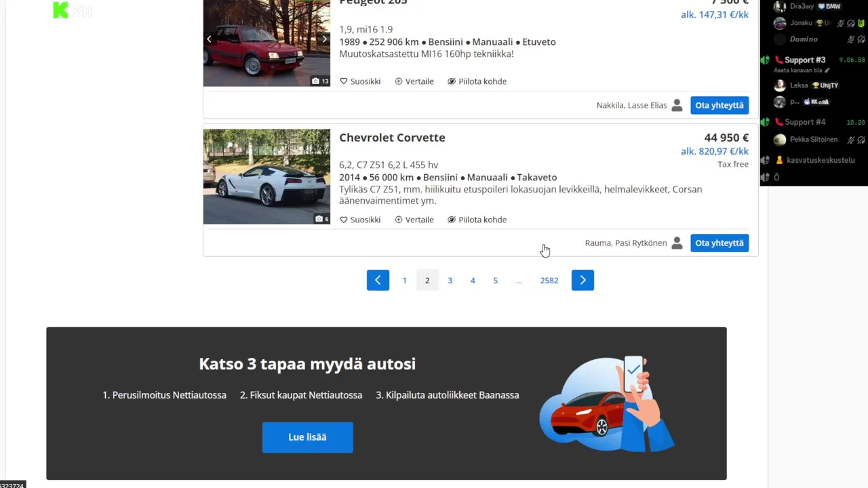
Task: Click heart Suosikki on Chevrolet Corvette listing
Action: click(x=360, y=220)
